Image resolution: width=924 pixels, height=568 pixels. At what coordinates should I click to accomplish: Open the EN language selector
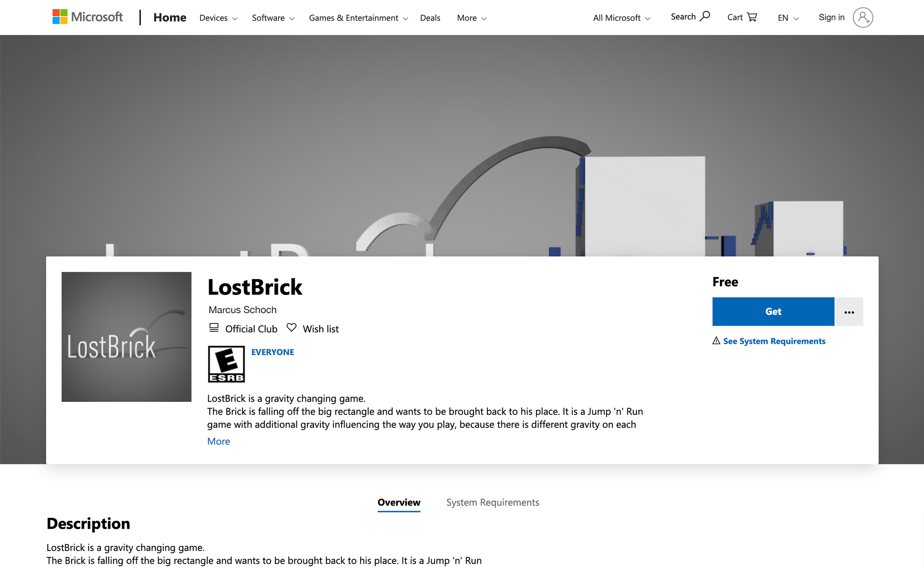788,18
